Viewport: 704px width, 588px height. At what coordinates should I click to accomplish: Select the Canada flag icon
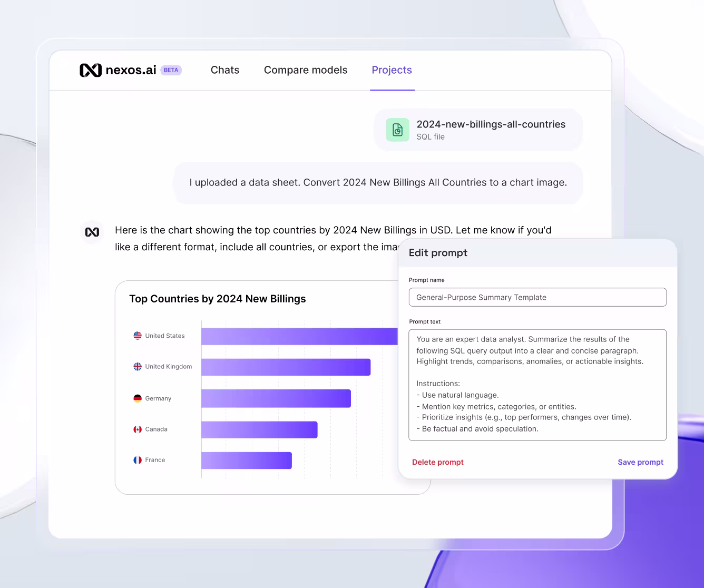[x=138, y=429]
